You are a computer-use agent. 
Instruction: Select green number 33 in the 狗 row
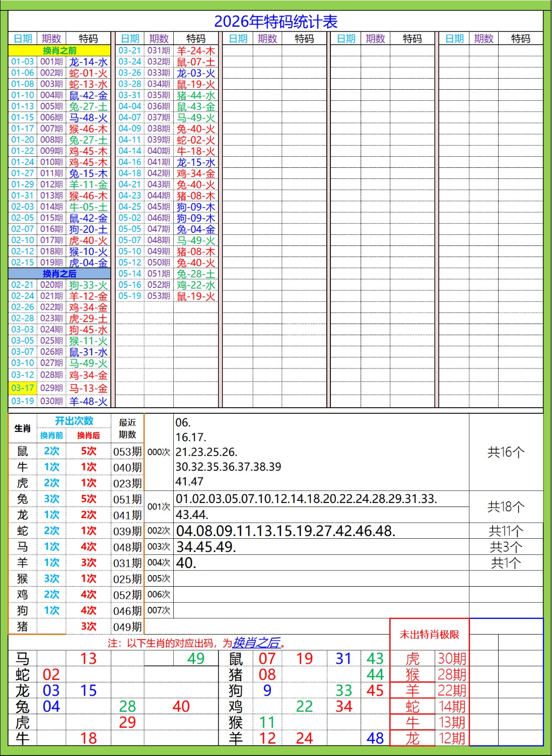click(343, 690)
